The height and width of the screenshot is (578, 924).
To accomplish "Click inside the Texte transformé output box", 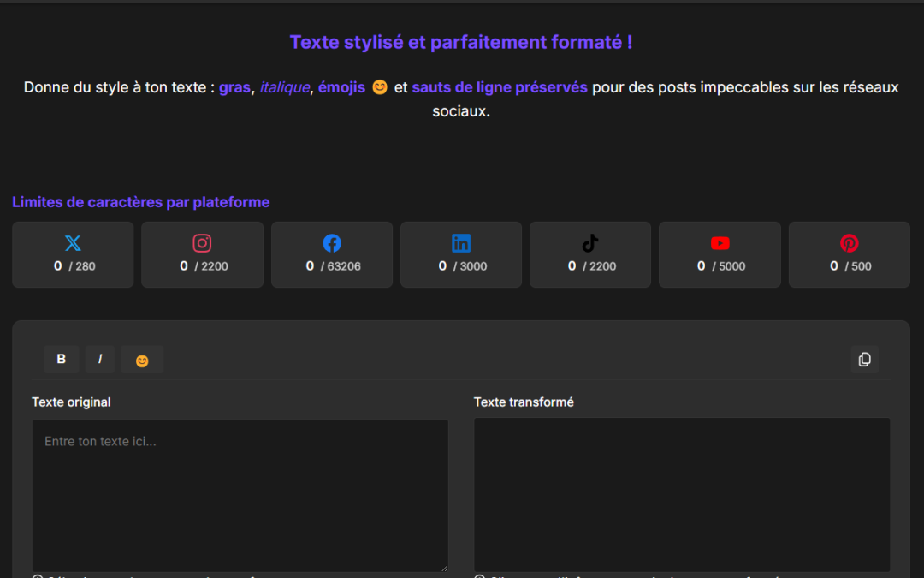I will click(682, 494).
